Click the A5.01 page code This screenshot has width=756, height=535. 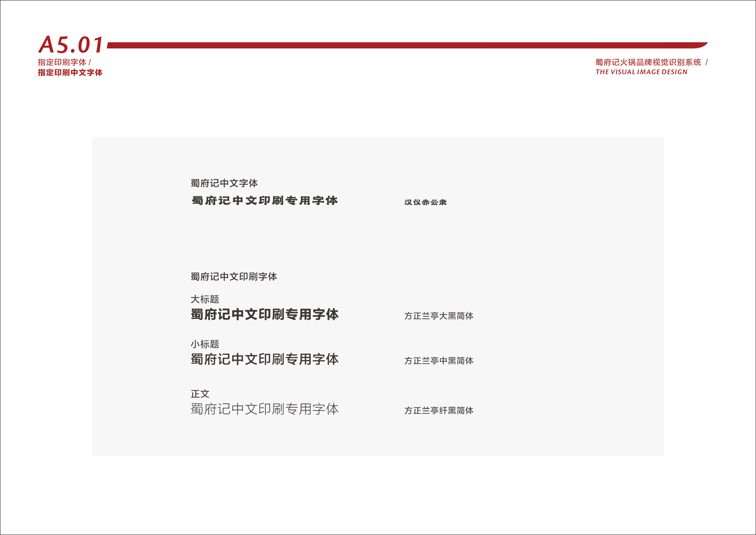71,45
